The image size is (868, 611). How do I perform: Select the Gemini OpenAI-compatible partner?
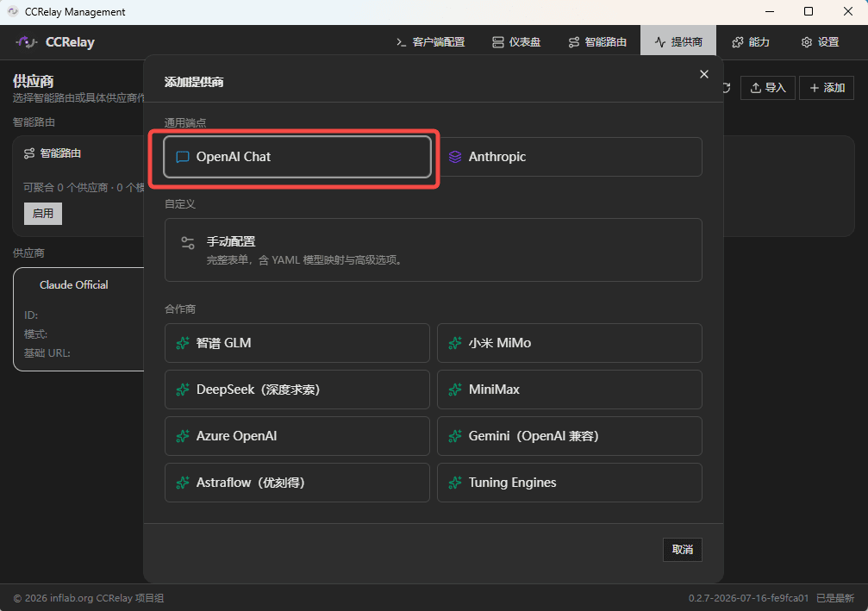570,436
